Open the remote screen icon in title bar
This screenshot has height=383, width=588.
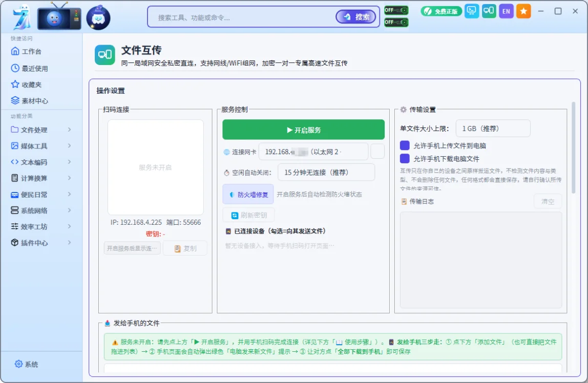tap(472, 11)
